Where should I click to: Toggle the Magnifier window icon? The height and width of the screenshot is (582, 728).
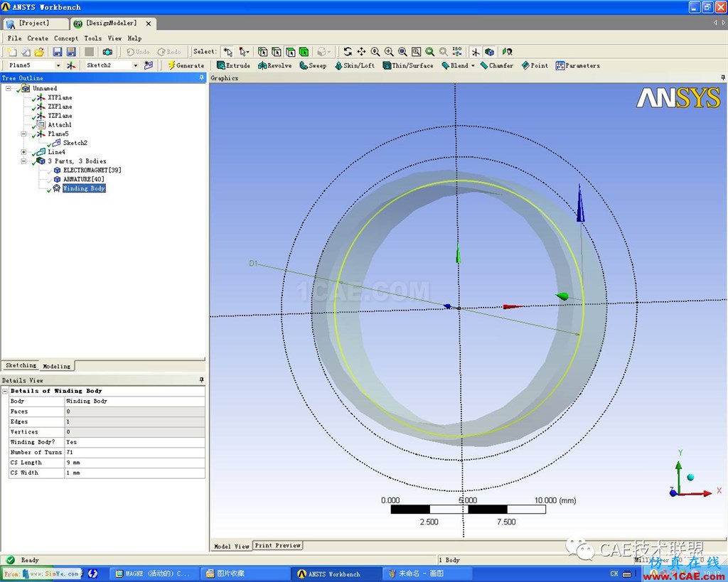point(417,52)
